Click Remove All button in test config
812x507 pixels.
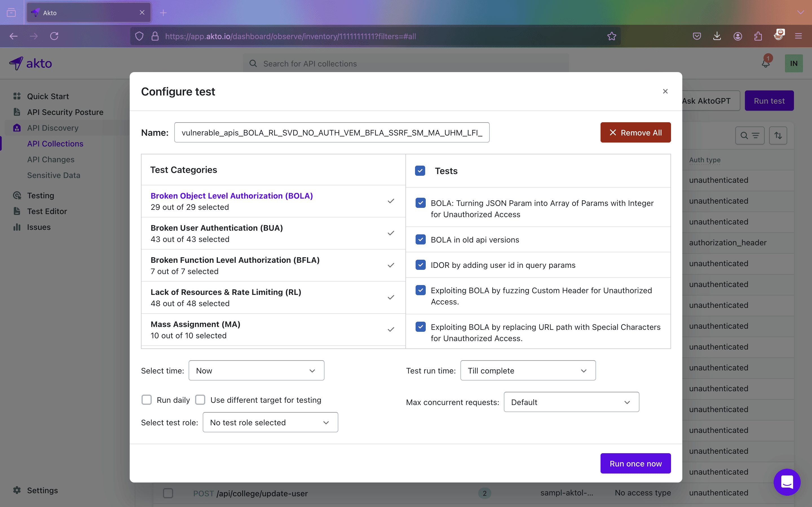(636, 132)
